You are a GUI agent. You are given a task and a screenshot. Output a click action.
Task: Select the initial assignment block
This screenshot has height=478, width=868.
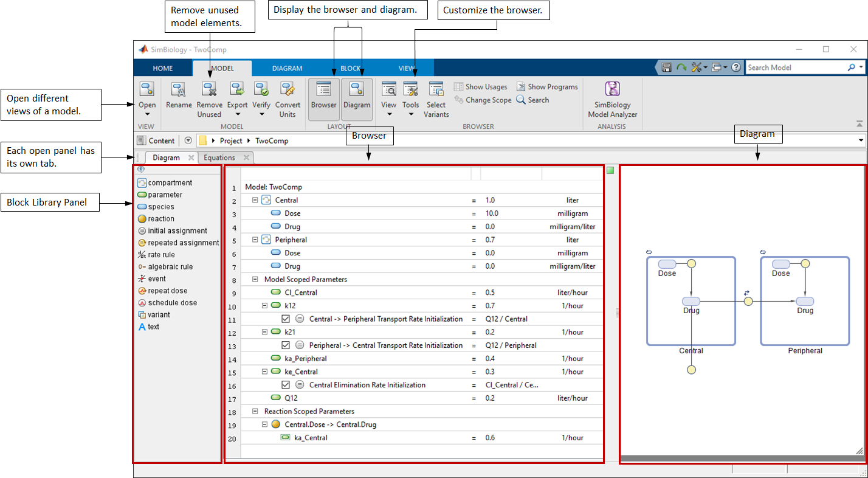[173, 231]
